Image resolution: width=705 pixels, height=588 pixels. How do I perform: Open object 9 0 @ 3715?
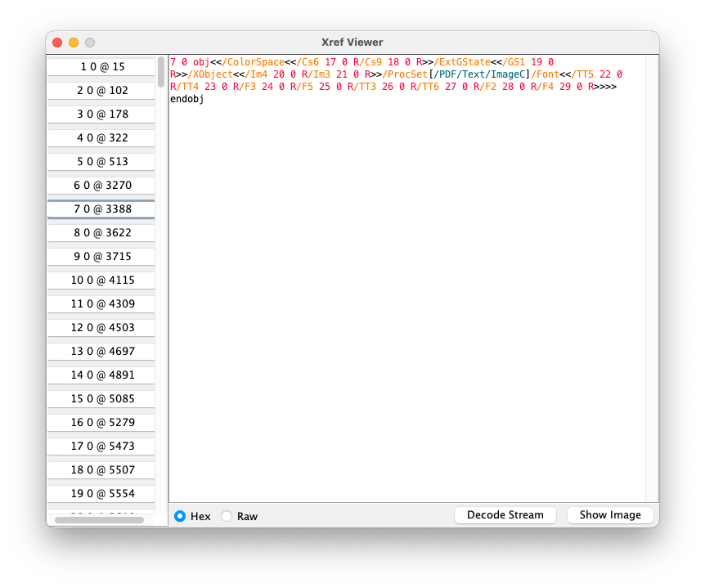[101, 257]
